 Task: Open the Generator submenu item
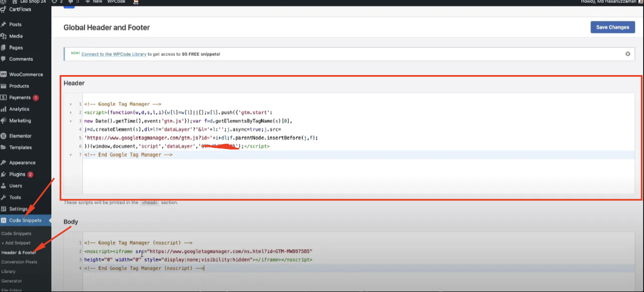11,281
